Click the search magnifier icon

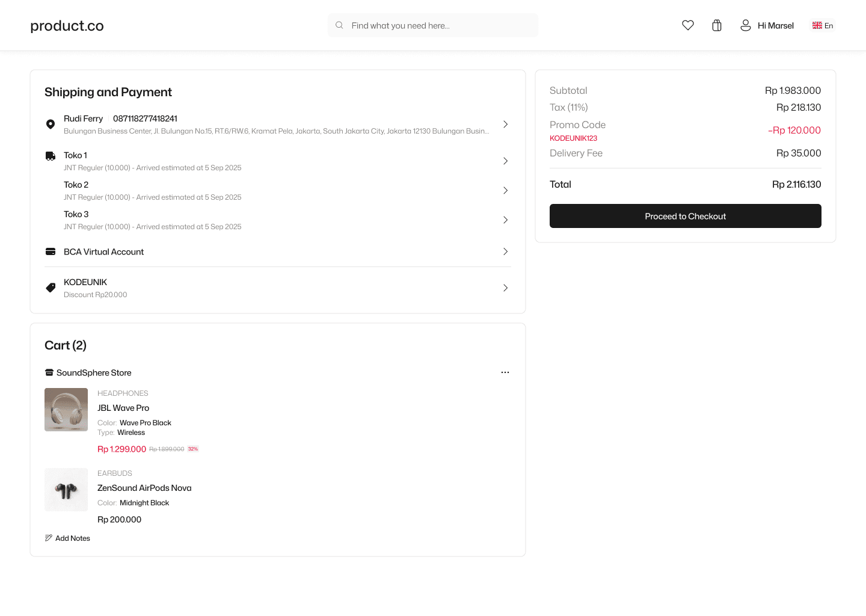pyautogui.click(x=339, y=25)
